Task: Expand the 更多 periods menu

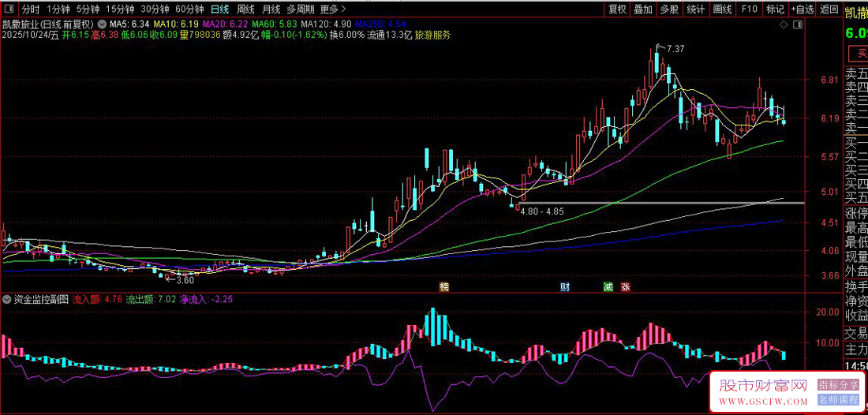Action: click(329, 9)
